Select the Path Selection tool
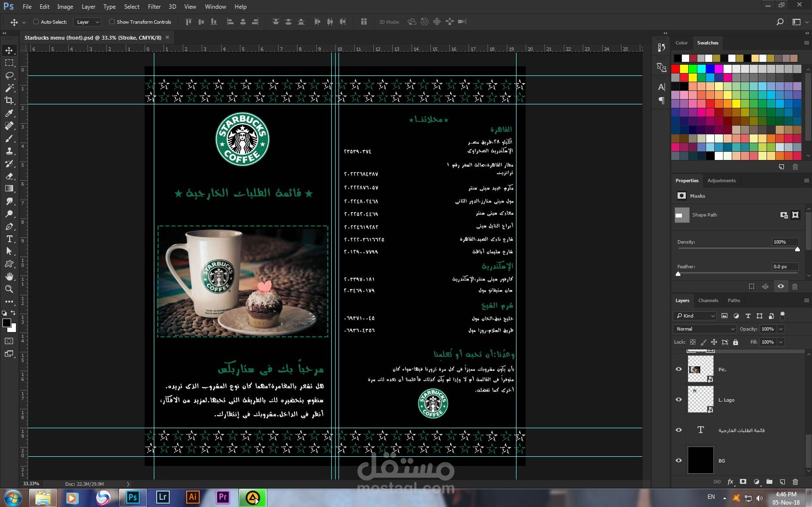The height and width of the screenshot is (507, 812). tap(9, 251)
